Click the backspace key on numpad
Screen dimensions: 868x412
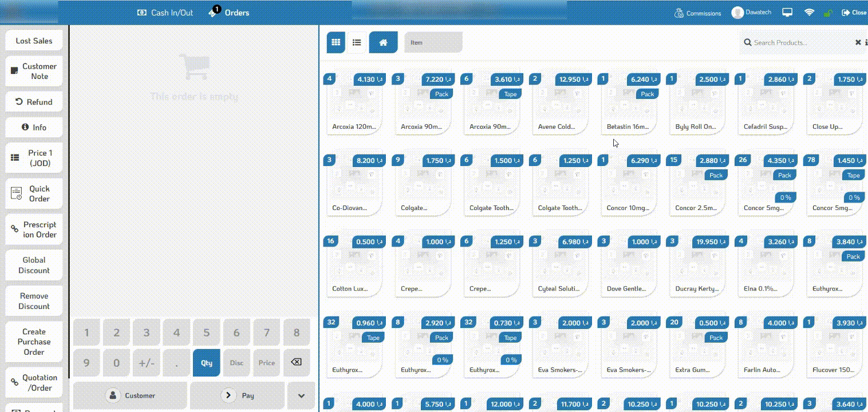[296, 362]
